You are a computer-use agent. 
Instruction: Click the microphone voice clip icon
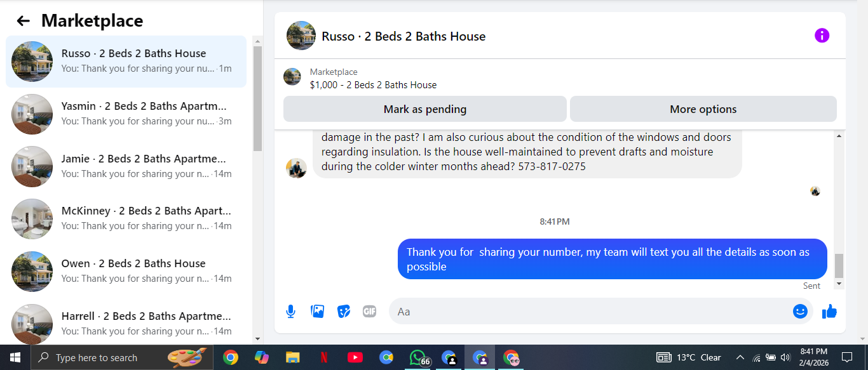[x=290, y=312]
